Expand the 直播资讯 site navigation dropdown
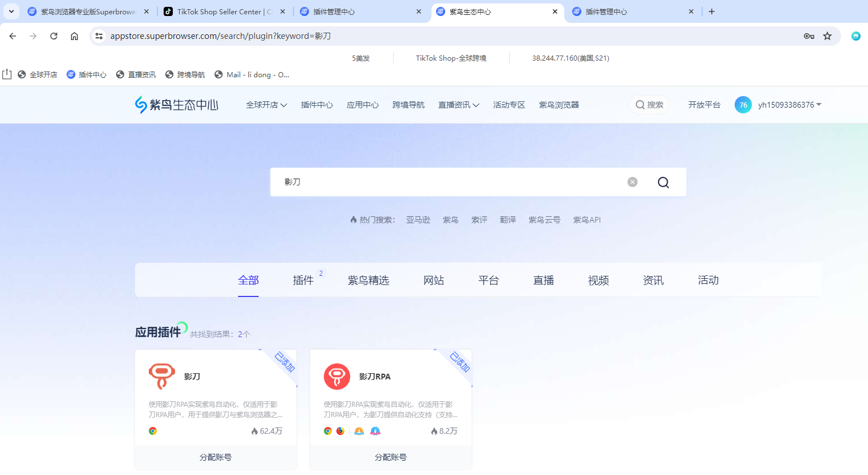This screenshot has height=475, width=868. click(x=459, y=105)
